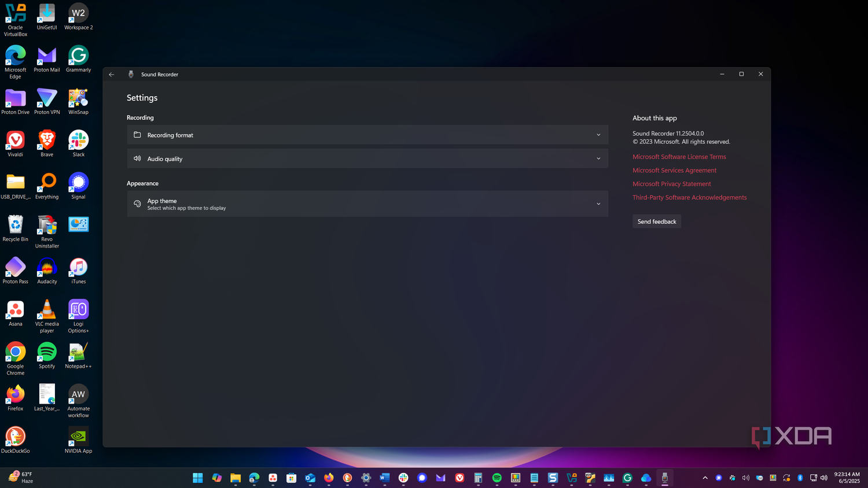
Task: Open Word from the taskbar
Action: (x=385, y=478)
